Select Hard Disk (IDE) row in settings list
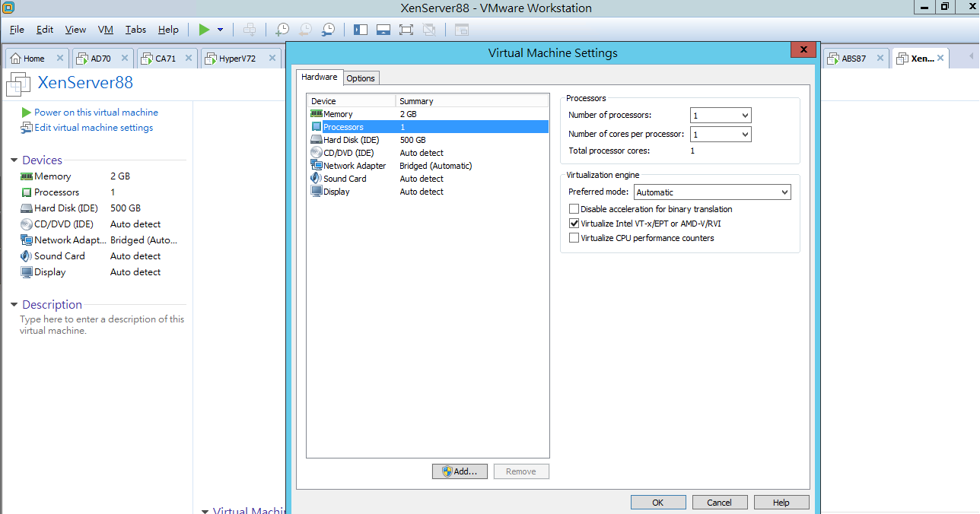The image size is (980, 514). [x=428, y=140]
